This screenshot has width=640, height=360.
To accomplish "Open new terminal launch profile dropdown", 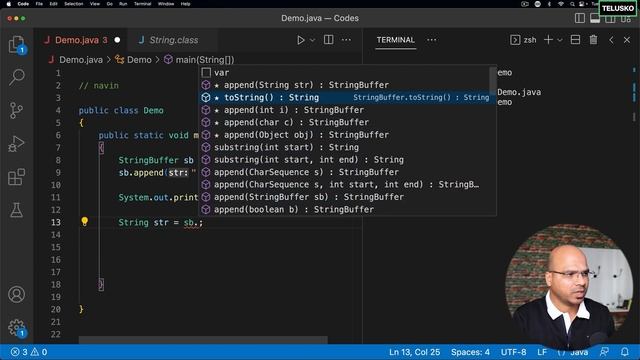I will (560, 40).
